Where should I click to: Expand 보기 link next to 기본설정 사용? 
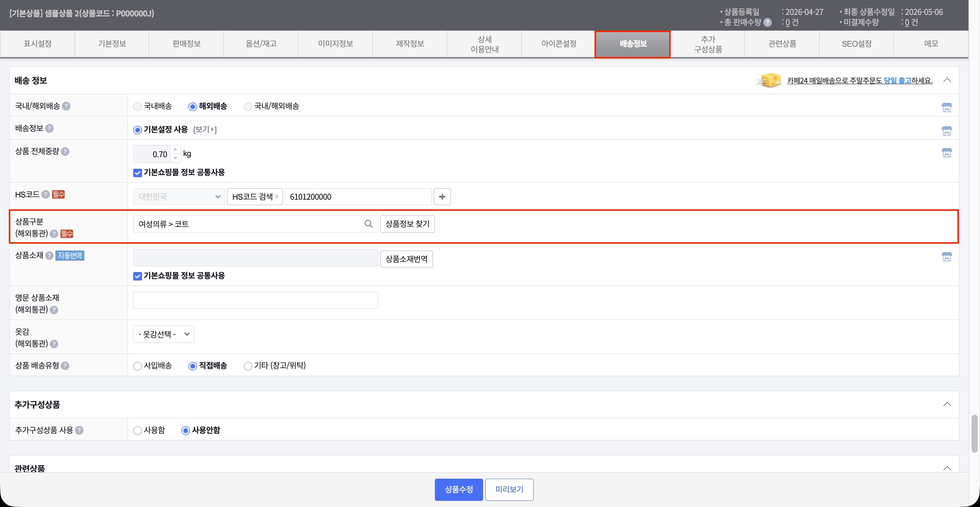205,129
